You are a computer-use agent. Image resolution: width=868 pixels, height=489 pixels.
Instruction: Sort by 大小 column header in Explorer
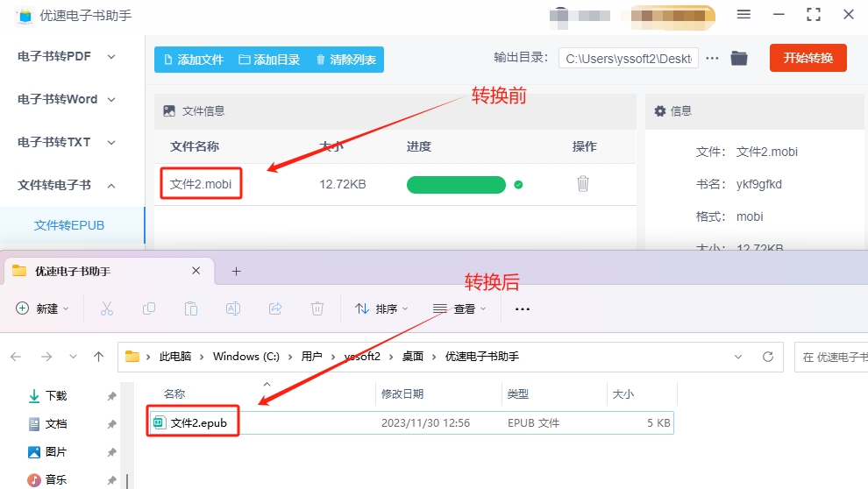coord(623,393)
